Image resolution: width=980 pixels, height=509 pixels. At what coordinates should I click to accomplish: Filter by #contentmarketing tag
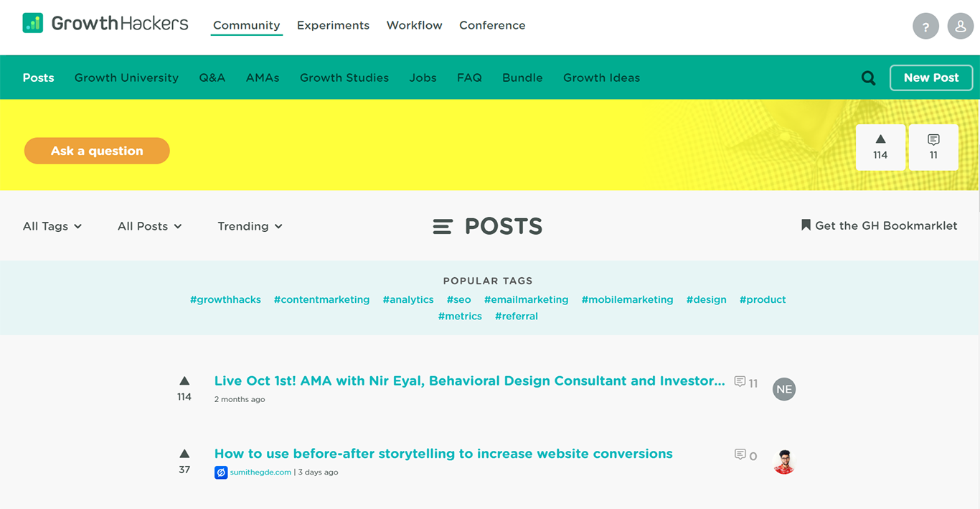click(x=321, y=299)
